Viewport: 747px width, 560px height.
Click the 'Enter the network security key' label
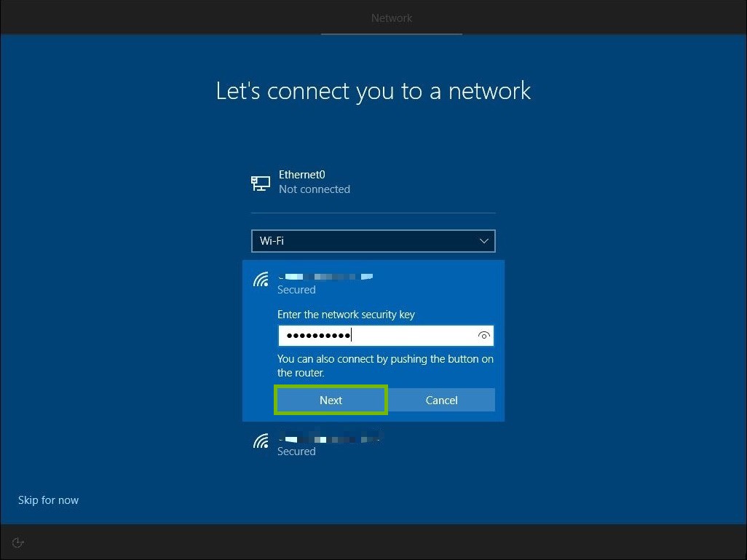(346, 315)
